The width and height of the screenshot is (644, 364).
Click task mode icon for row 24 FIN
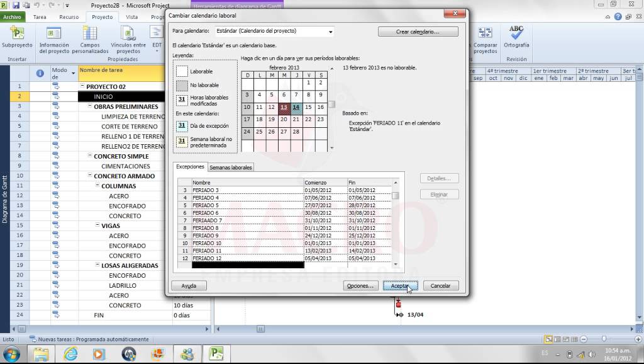[x=55, y=315]
